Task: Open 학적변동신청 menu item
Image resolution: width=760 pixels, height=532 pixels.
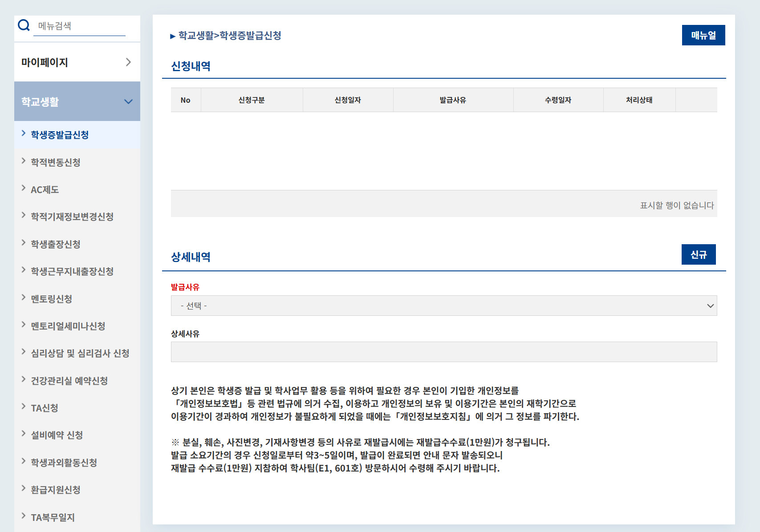Action: click(56, 162)
